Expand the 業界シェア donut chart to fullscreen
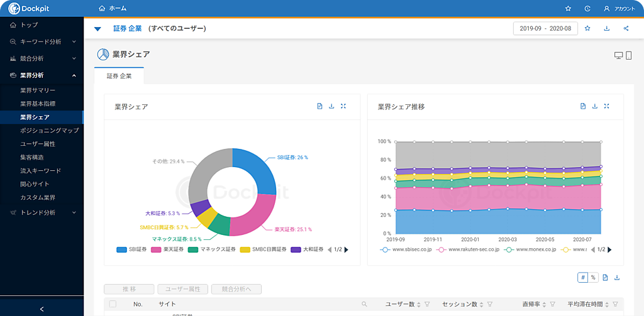Screen dimensions: 644x316 point(343,106)
